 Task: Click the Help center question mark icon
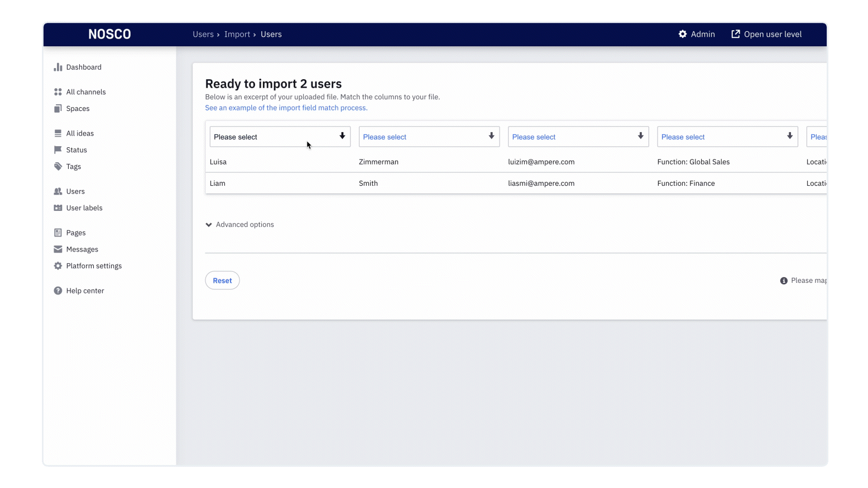pos(58,291)
